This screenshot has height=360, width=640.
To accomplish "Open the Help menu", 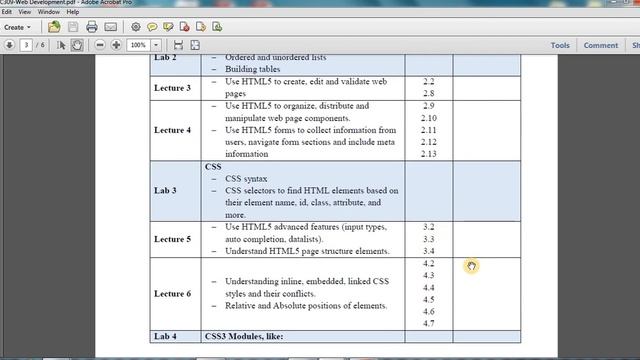I will coord(73,12).
